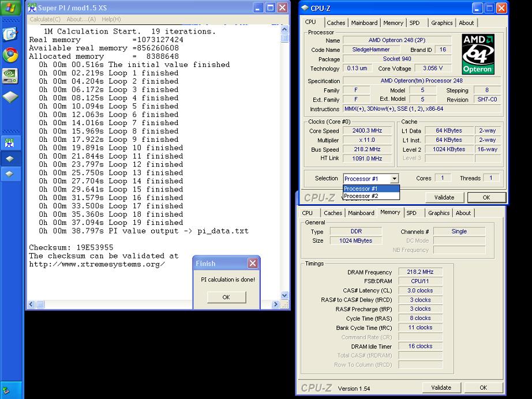Switch to SPD tab in top CPU-Z
Viewport: 532px width, 399px height.
click(x=414, y=22)
